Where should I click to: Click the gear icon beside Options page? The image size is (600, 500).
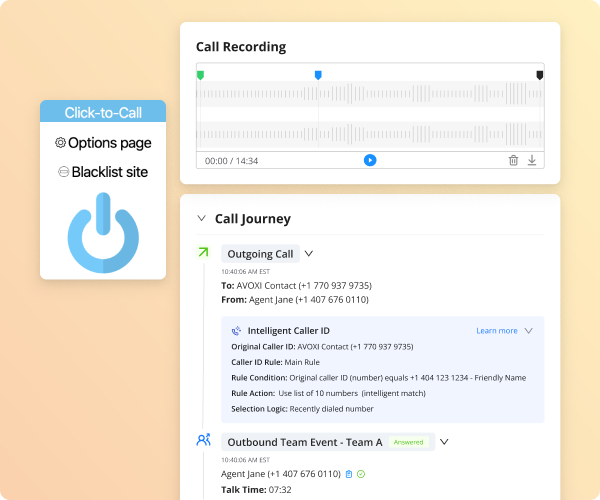[x=60, y=143]
